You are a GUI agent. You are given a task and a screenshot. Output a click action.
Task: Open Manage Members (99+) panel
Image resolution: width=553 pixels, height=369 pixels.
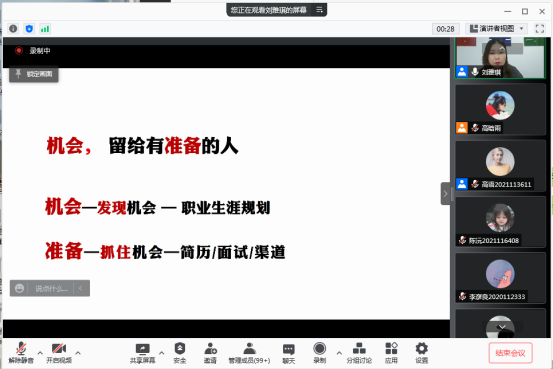click(x=249, y=353)
